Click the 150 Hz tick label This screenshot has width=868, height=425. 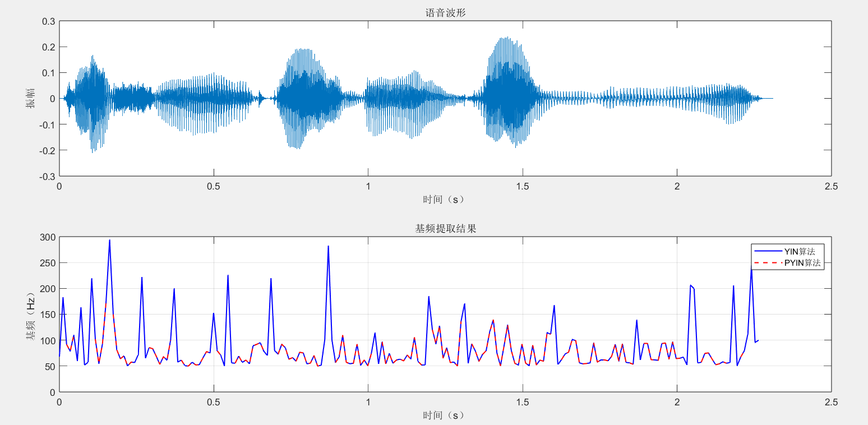pyautogui.click(x=48, y=315)
